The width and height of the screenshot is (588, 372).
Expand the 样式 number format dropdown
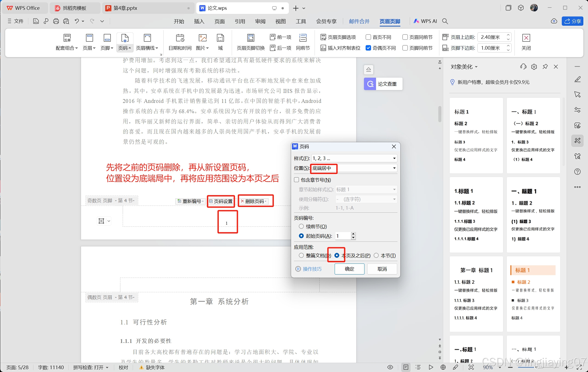coord(394,158)
